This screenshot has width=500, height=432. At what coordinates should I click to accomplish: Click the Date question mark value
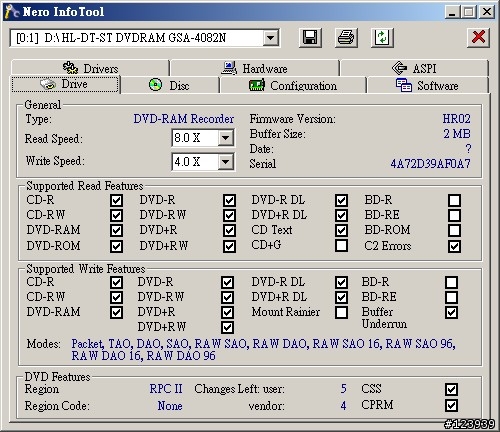click(468, 149)
